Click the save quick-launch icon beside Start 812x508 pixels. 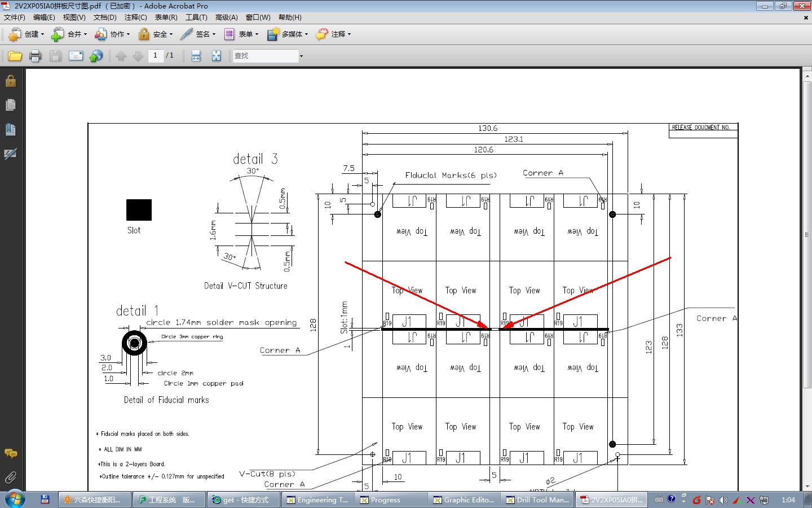coord(45,500)
